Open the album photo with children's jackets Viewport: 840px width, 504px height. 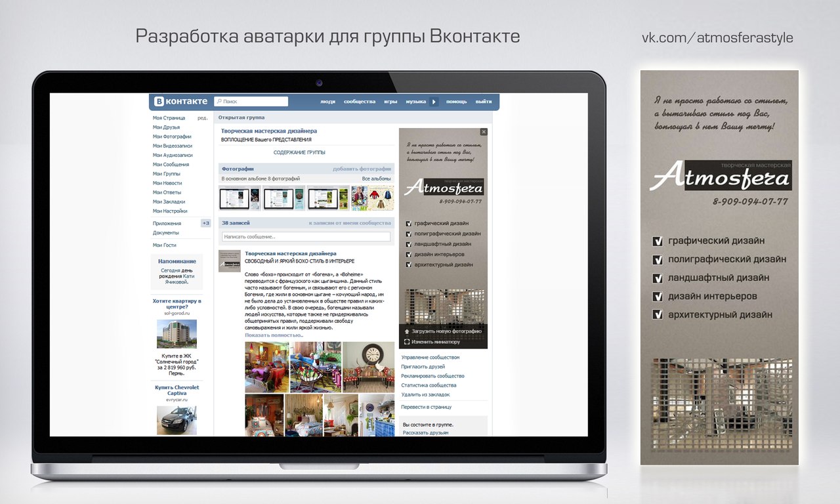pos(372,198)
